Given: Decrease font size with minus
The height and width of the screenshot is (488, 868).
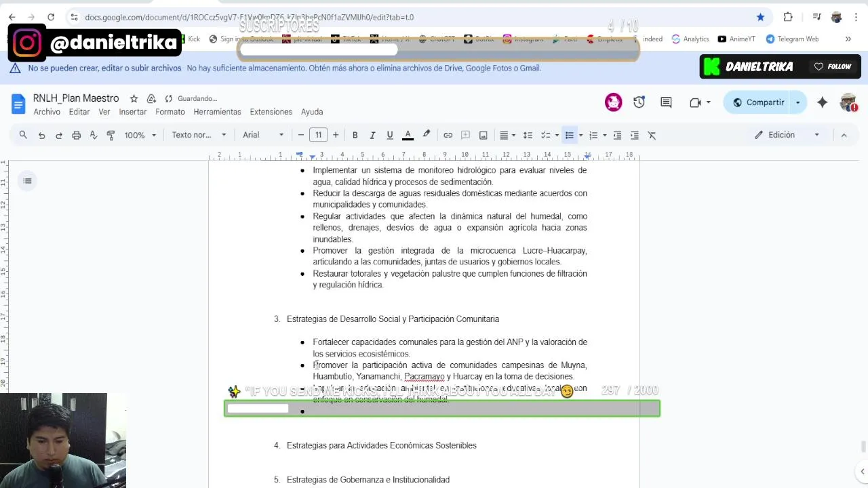Looking at the screenshot, I should point(301,135).
